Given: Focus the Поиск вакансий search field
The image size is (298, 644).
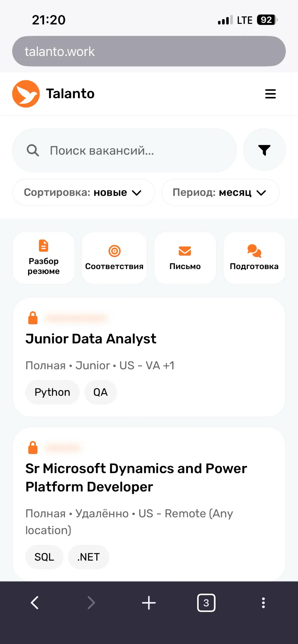Looking at the screenshot, I should coord(124,150).
